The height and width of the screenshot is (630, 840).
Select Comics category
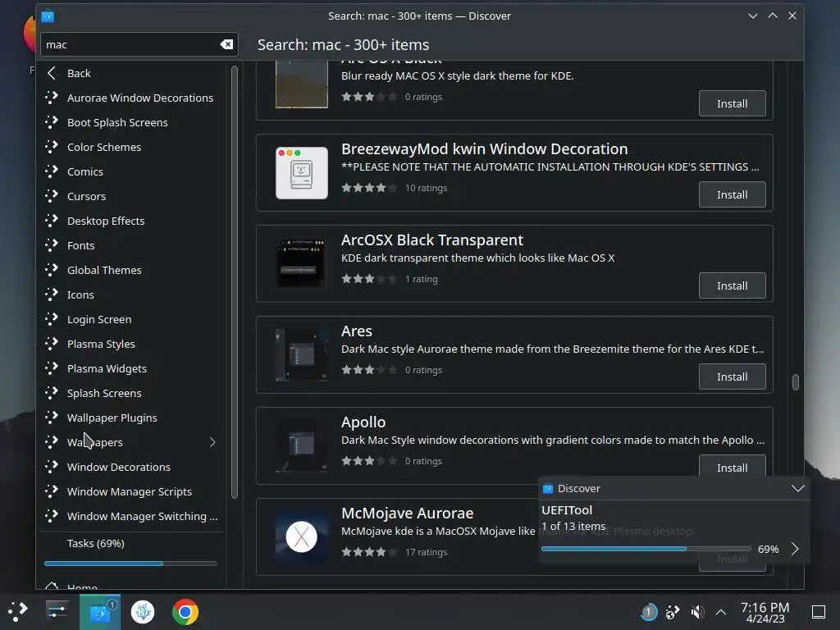131,172
